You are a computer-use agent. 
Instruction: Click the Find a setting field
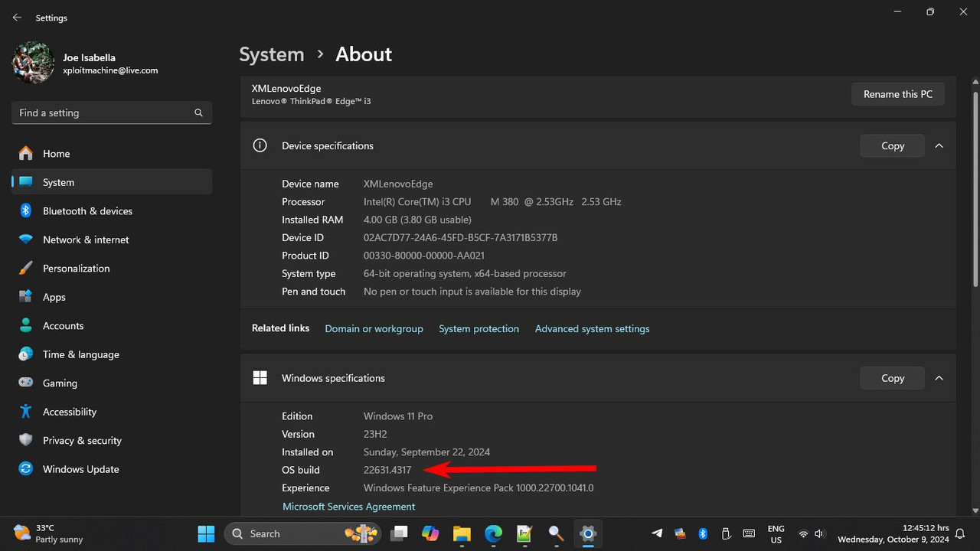point(112,112)
